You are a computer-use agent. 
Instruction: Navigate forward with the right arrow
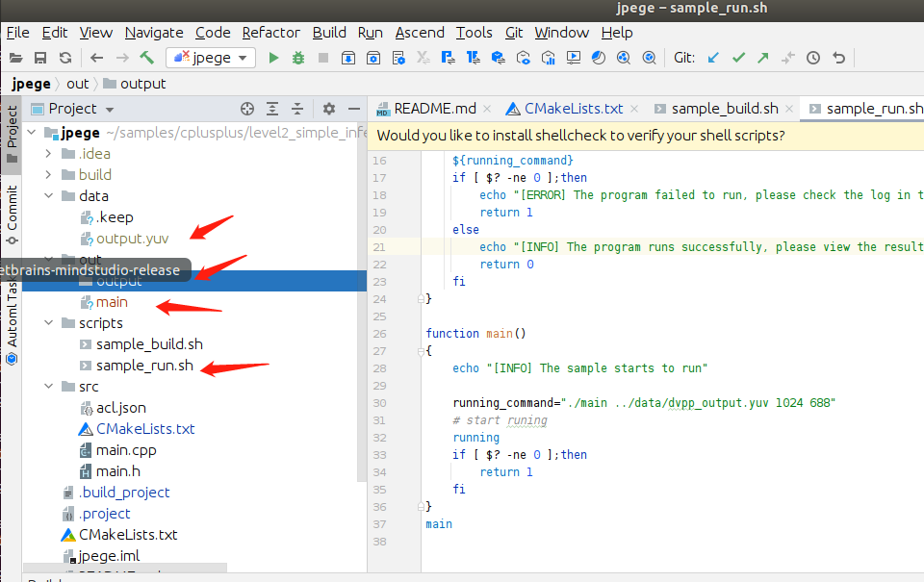[122, 58]
